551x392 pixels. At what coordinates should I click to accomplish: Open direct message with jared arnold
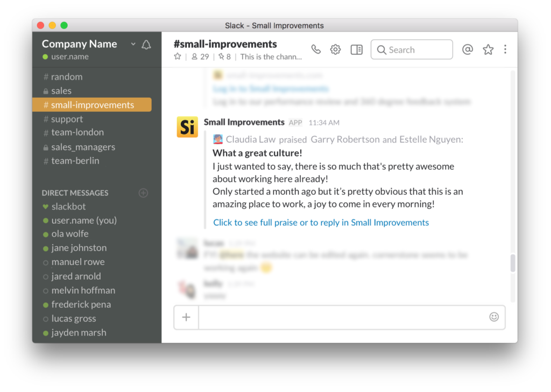pos(72,276)
